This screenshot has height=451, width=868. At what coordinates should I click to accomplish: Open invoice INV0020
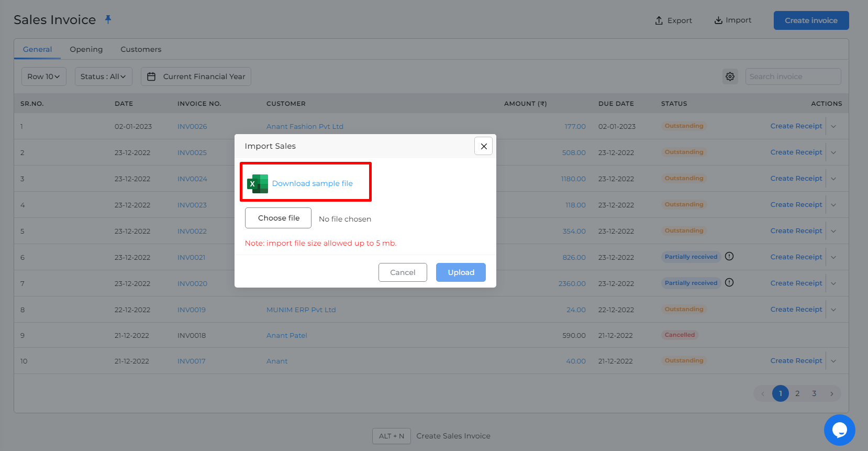click(x=192, y=283)
